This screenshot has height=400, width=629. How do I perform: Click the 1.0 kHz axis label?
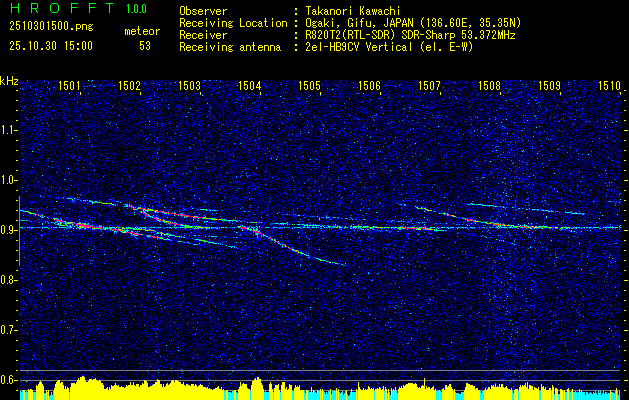(x=8, y=180)
